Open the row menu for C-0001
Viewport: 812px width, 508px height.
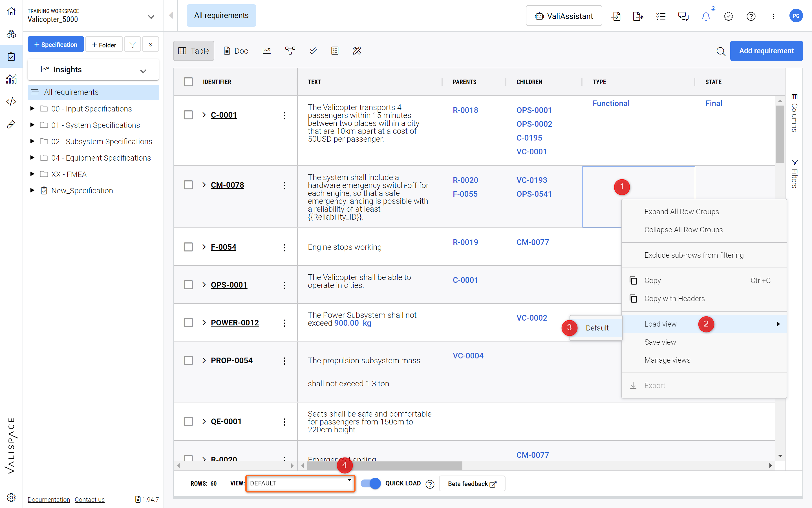point(284,115)
